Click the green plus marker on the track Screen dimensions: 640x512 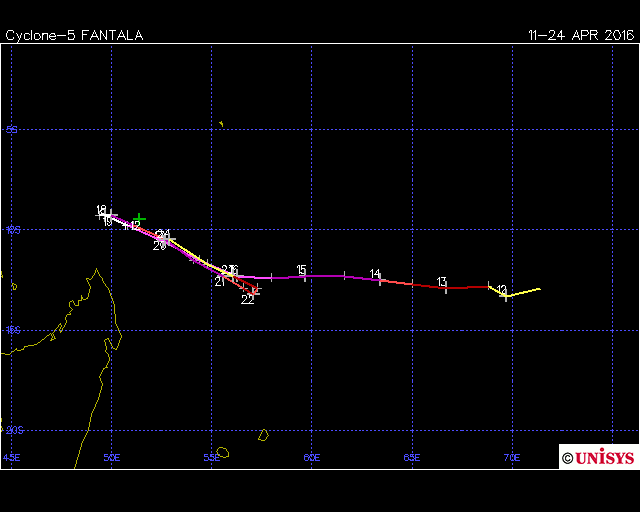pyautogui.click(x=140, y=218)
